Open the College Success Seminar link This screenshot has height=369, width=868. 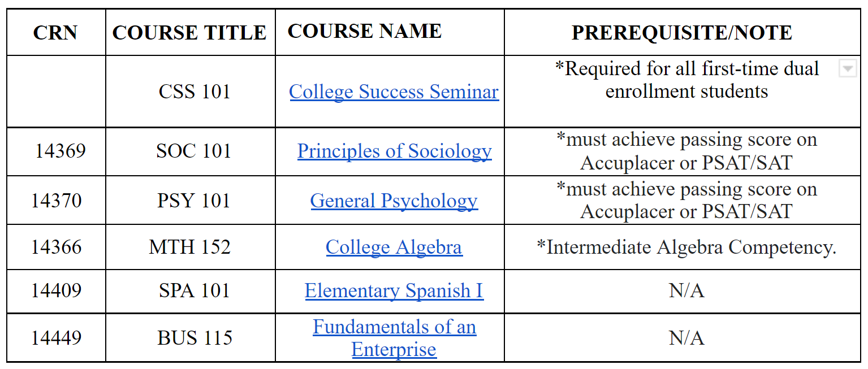(x=394, y=92)
